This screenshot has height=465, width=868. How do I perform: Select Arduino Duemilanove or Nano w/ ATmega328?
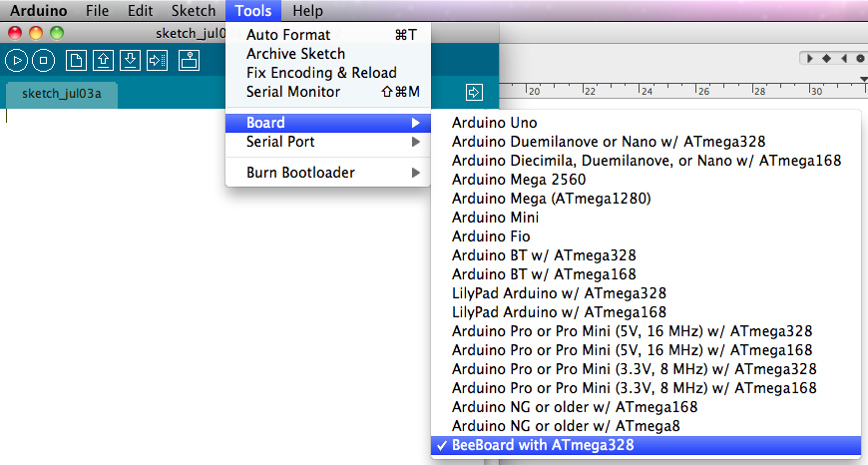click(x=647, y=142)
